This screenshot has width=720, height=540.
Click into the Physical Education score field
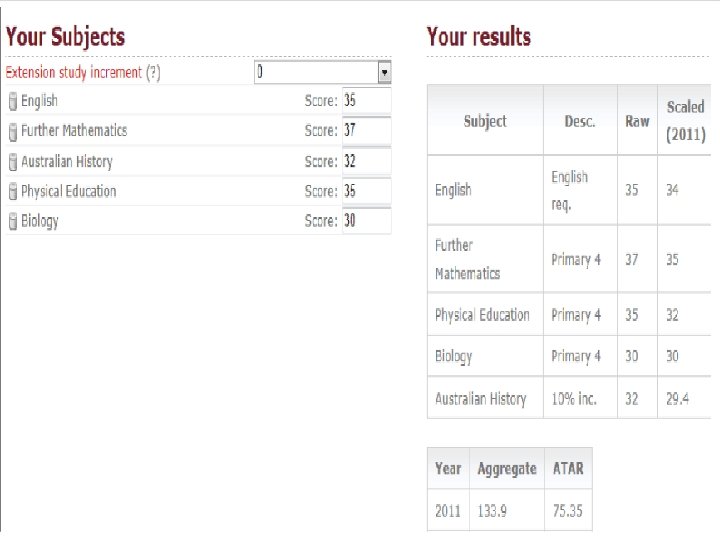(365, 191)
